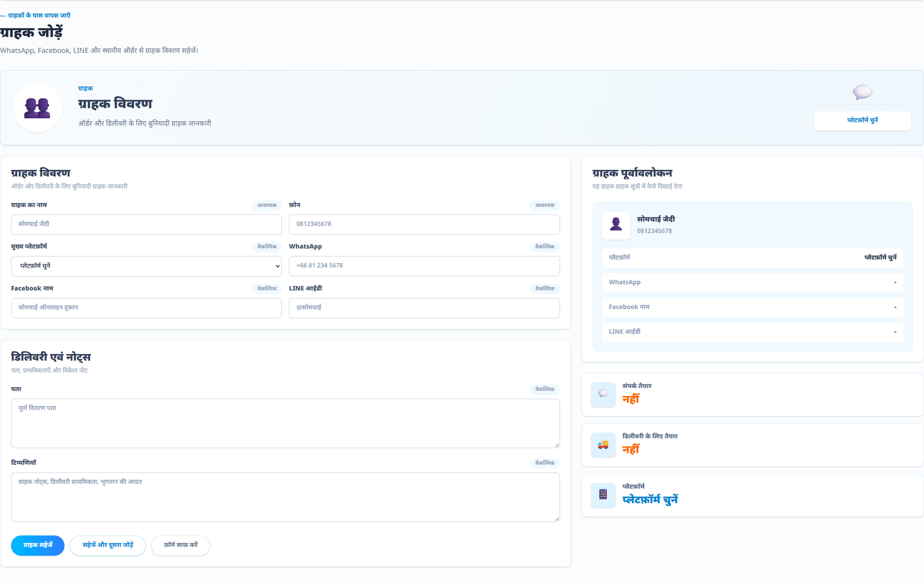Click the ग्राहक सहेजें button
Viewport: 924px width, 584px height.
click(x=38, y=545)
